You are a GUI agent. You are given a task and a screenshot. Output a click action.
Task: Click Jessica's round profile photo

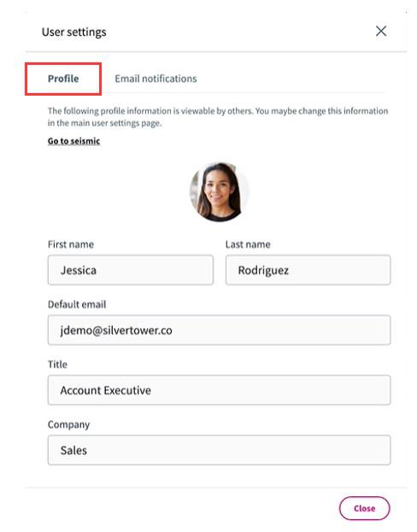219,192
